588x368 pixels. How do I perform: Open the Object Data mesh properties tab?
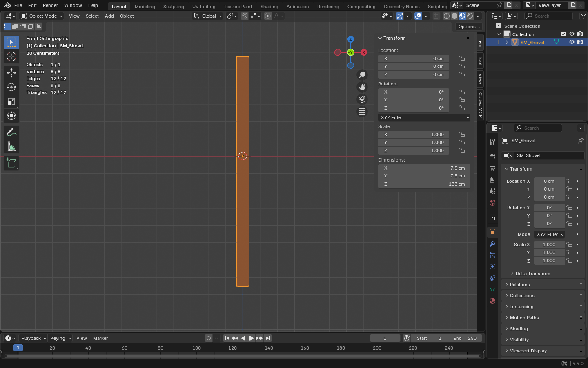(492, 289)
